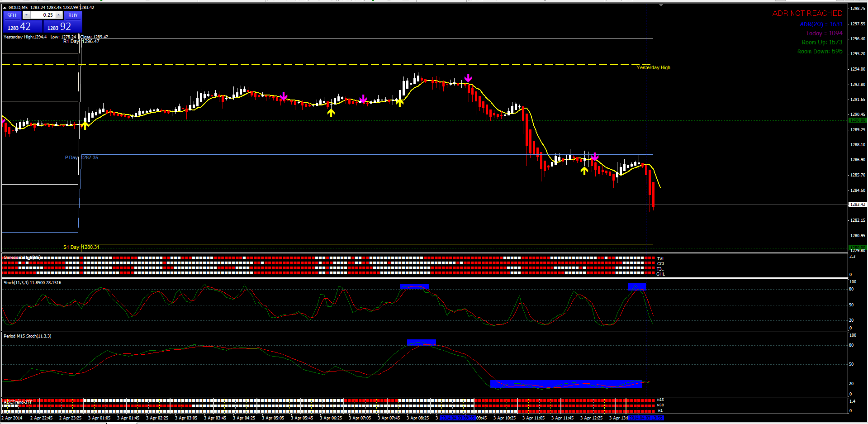Click the BUY one-click trading button

[73, 15]
